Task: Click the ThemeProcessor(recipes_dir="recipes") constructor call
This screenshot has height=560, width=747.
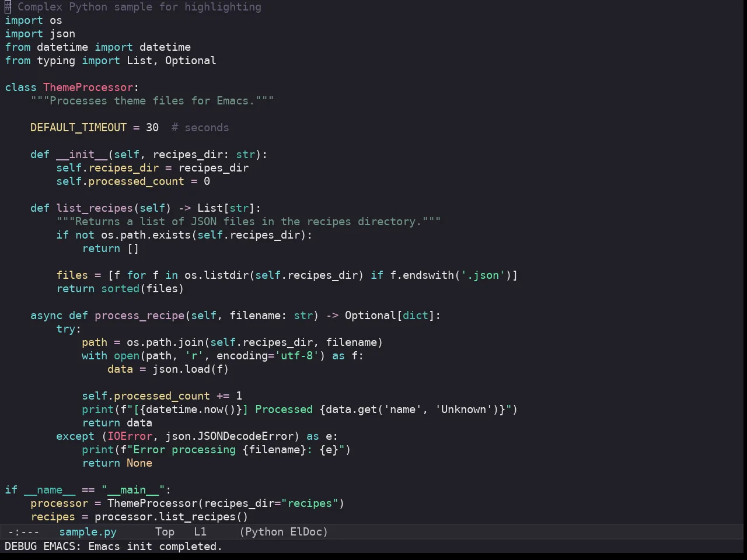Action: [x=226, y=503]
